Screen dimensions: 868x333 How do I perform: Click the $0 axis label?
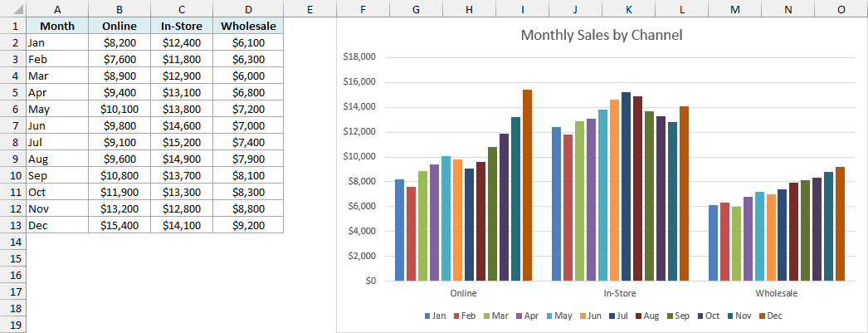[370, 281]
